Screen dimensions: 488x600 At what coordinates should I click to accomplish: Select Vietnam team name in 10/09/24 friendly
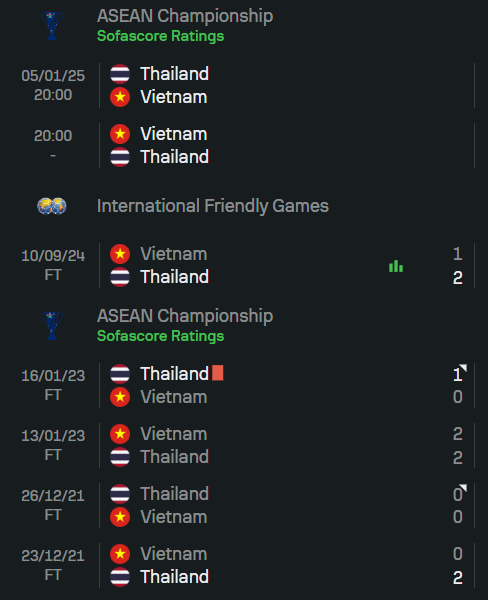point(174,254)
